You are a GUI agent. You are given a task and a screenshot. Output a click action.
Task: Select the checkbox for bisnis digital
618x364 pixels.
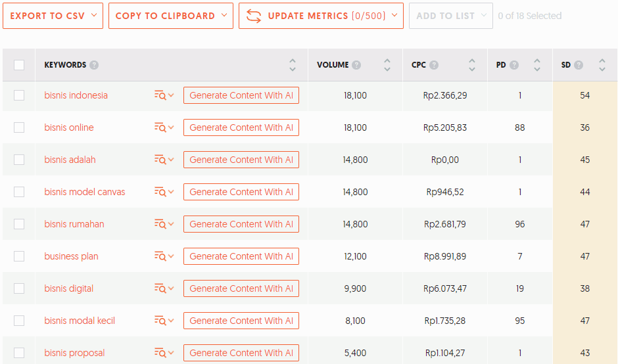pyautogui.click(x=19, y=288)
